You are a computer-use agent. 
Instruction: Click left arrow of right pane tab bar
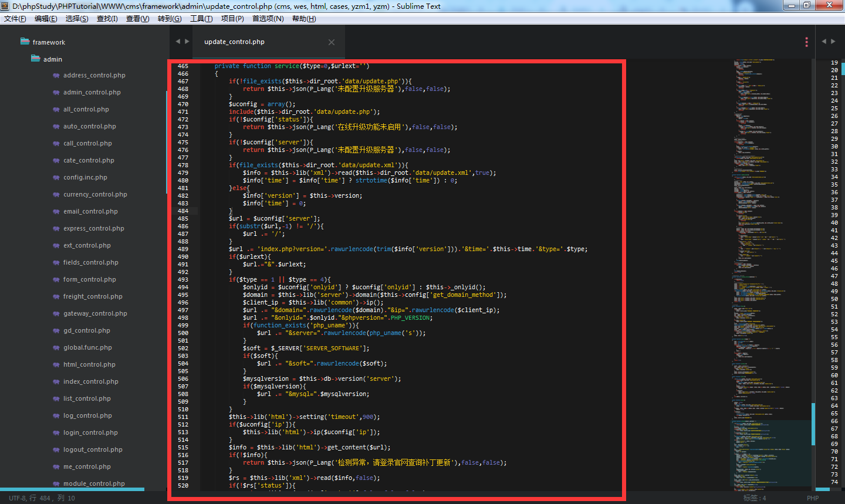[x=824, y=41]
